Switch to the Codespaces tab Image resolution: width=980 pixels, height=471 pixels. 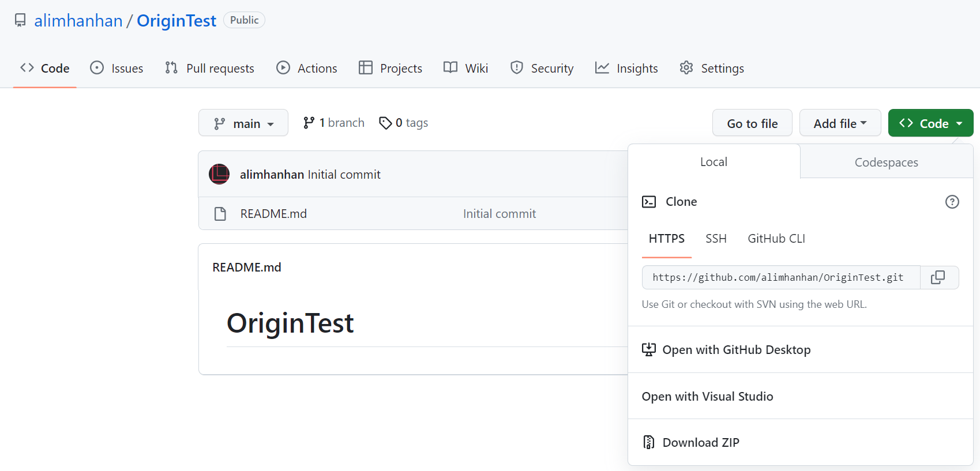click(887, 163)
